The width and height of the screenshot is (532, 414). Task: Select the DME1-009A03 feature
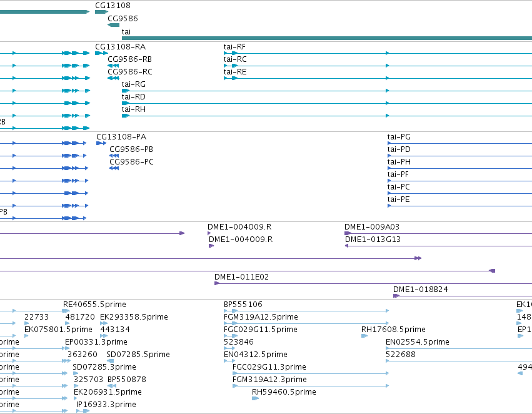[x=372, y=226]
